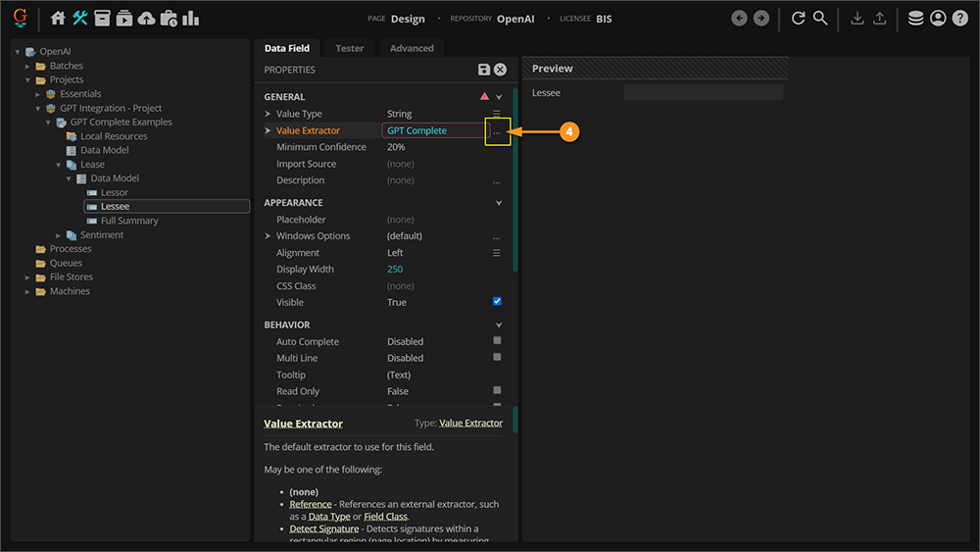The height and width of the screenshot is (552, 980).
Task: Enable the Multi Line checkbox
Action: (x=497, y=358)
